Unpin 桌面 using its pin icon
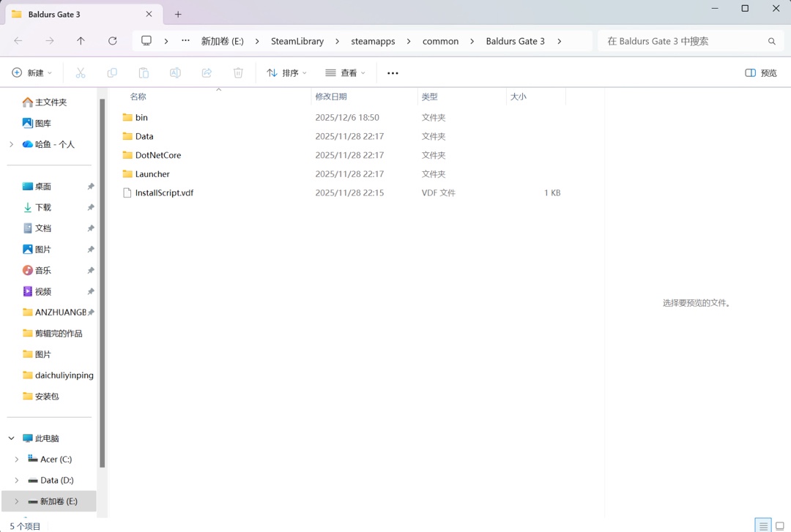Viewport: 791px width, 532px height. 91,187
